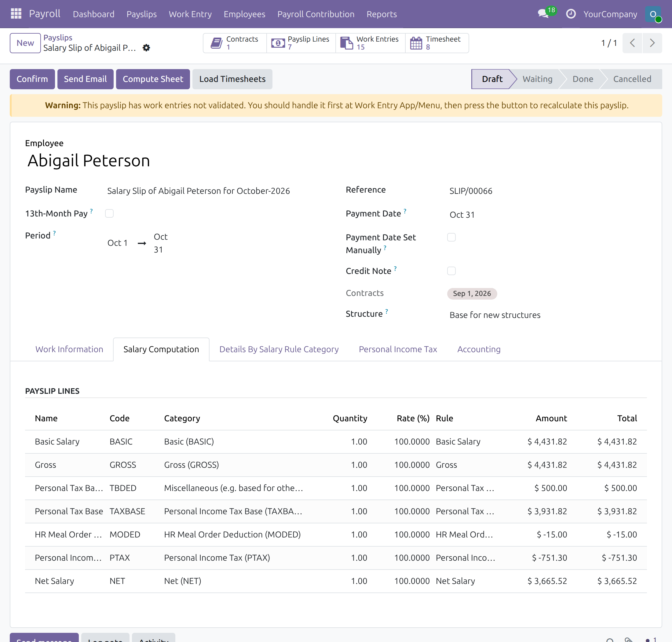This screenshot has height=642, width=672.
Task: Click the gear actions icon beside payslip title
Action: [x=146, y=48]
